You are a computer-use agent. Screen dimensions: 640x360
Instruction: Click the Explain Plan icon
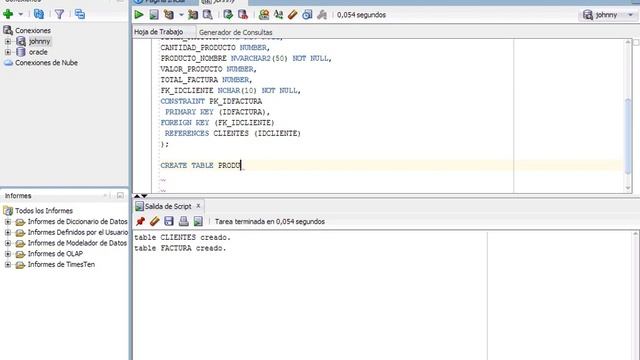click(x=169, y=15)
